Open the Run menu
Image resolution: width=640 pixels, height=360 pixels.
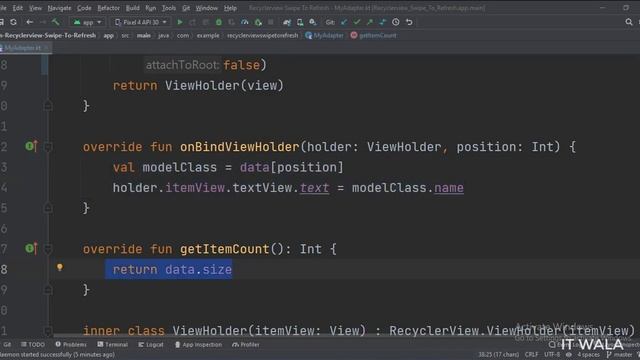151,8
